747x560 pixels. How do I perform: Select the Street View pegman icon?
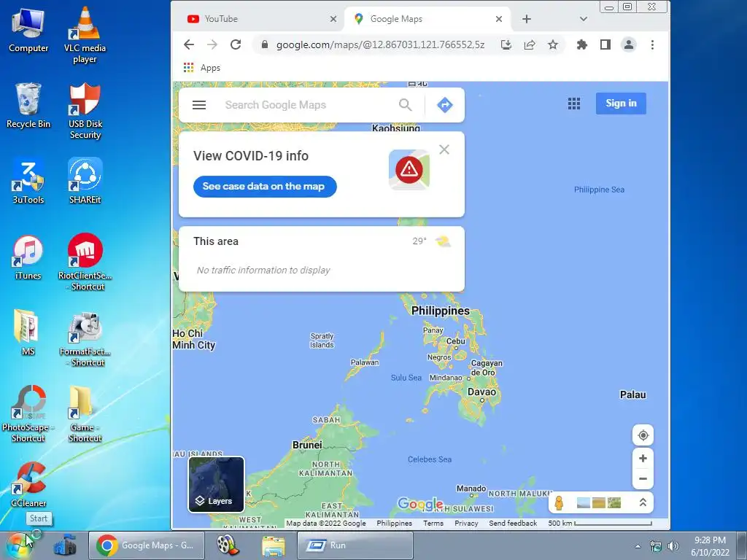[x=560, y=502]
